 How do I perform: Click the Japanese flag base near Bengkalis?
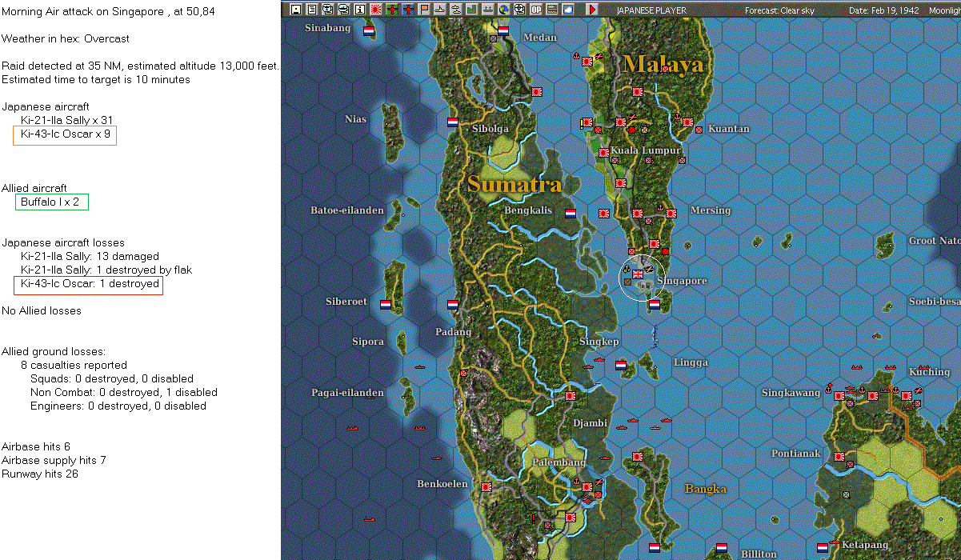point(604,214)
